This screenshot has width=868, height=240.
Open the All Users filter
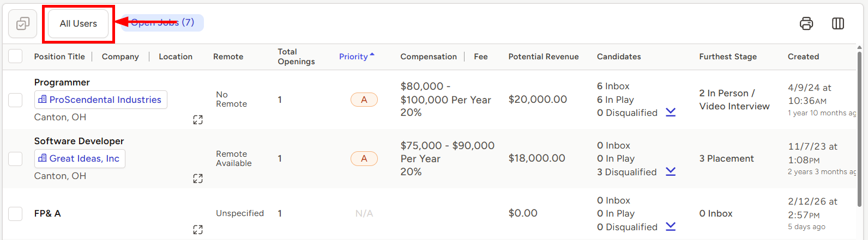(79, 23)
